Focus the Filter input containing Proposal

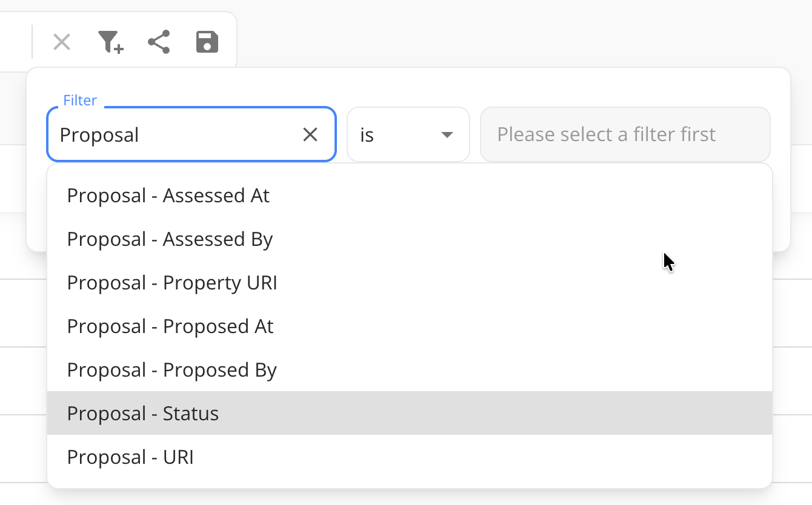176,134
